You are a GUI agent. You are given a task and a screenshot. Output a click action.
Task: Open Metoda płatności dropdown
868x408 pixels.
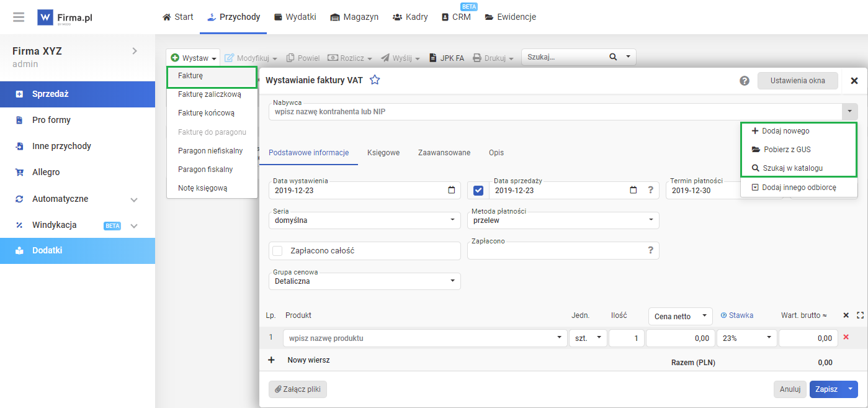563,219
